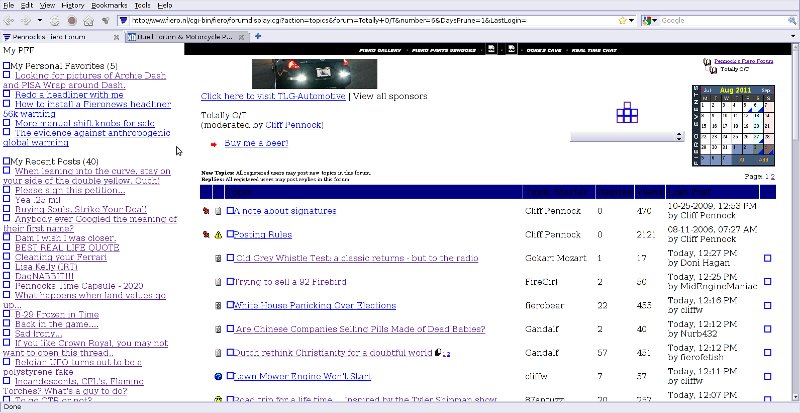Check the box before Trying to sell a 92 Firebird
Image resolution: width=800 pixels, height=413 pixels.
(230, 281)
